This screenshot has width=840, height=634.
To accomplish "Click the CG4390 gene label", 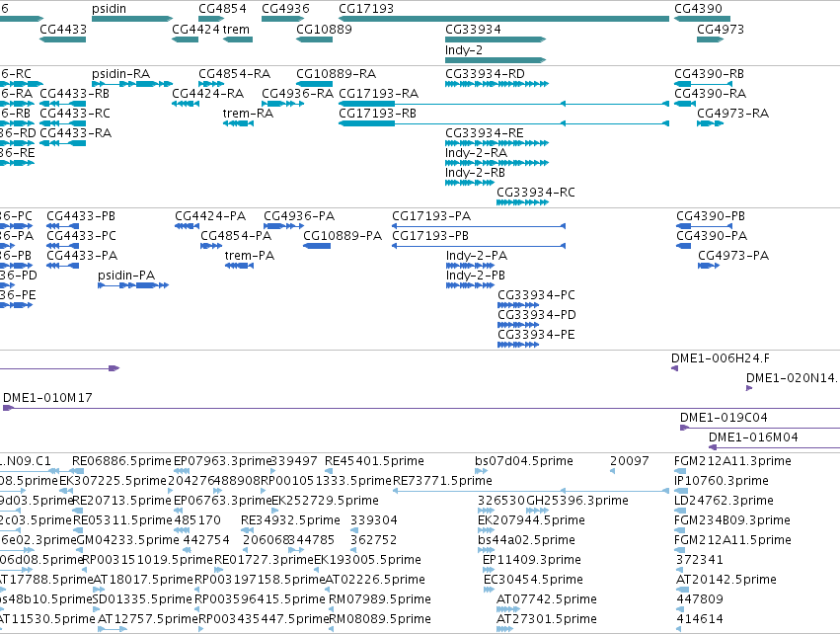I will [x=698, y=9].
